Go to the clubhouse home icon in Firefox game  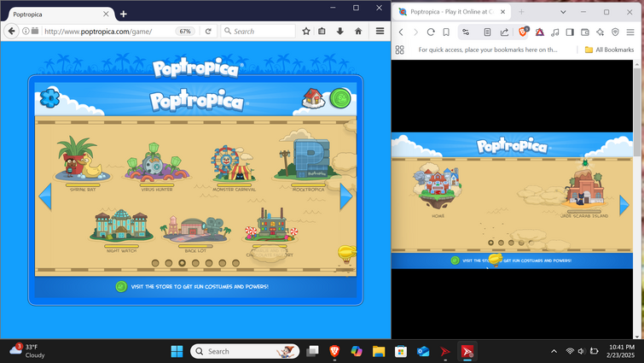click(312, 99)
